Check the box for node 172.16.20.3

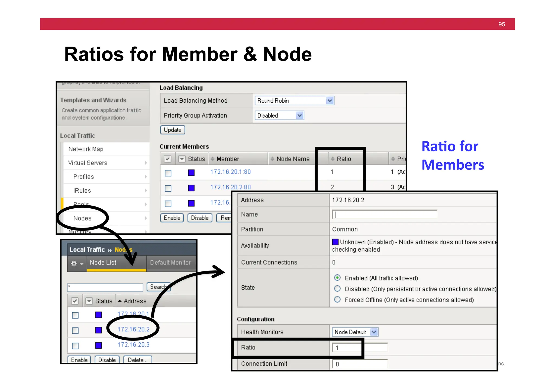click(x=75, y=346)
